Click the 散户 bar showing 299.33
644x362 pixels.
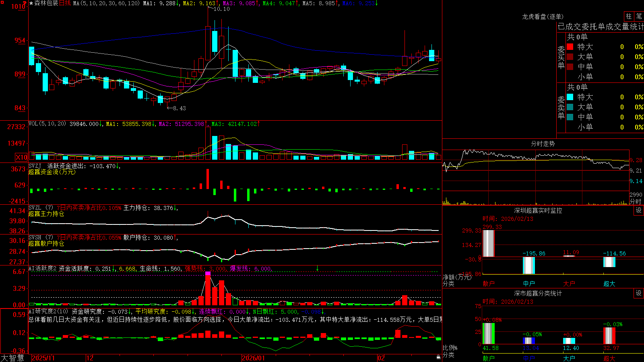489,243
